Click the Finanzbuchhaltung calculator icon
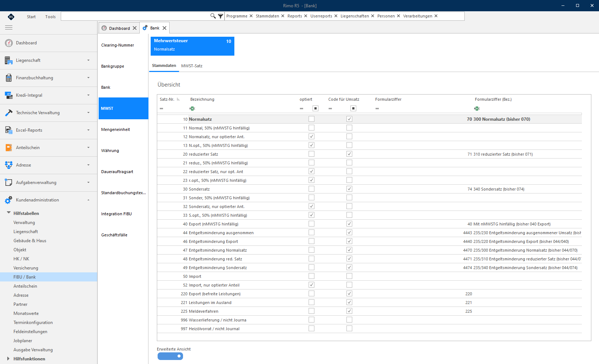 [9, 78]
